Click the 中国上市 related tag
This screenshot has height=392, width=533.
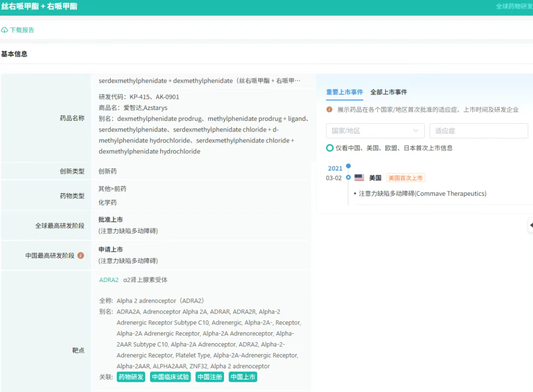[243, 377]
